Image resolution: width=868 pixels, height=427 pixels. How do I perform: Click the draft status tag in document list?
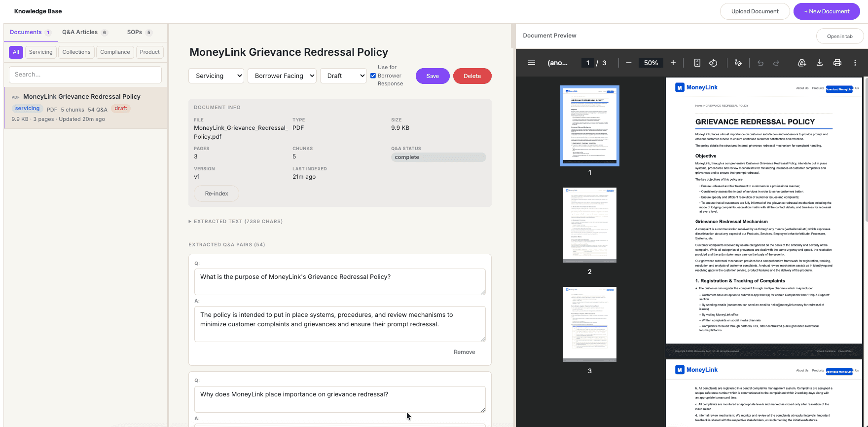(x=121, y=109)
